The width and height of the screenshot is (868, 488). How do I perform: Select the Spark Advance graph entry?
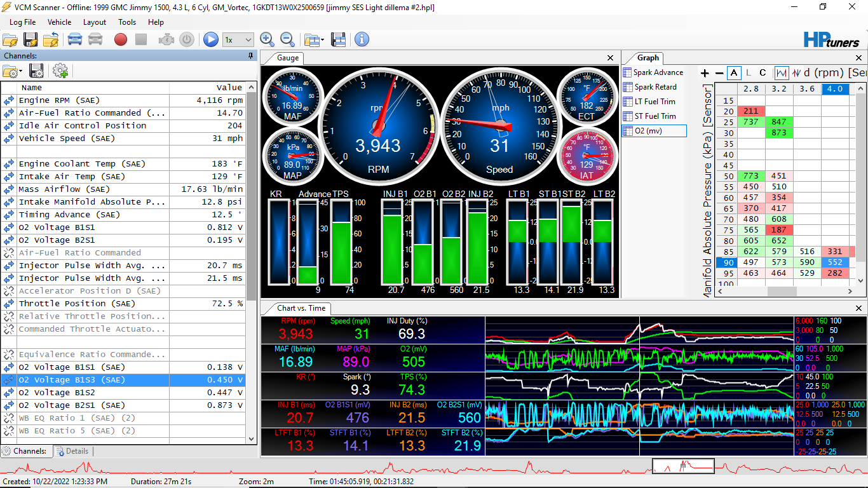pos(658,72)
